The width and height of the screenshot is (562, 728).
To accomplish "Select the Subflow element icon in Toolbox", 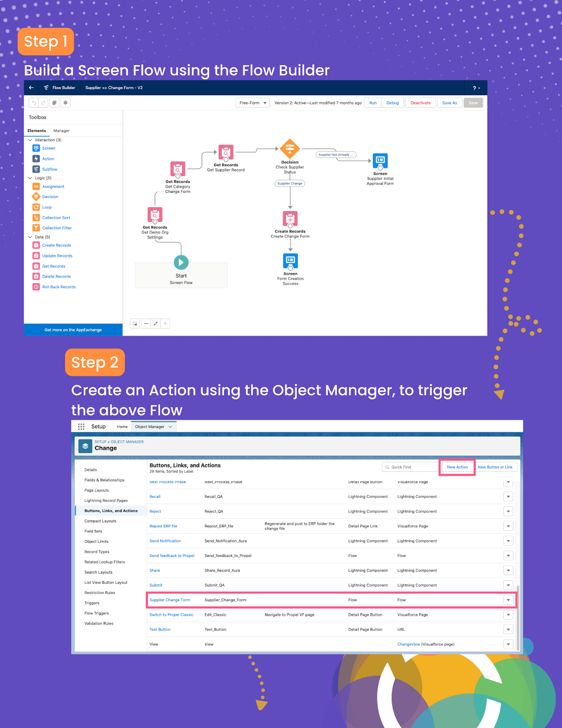I will [36, 169].
